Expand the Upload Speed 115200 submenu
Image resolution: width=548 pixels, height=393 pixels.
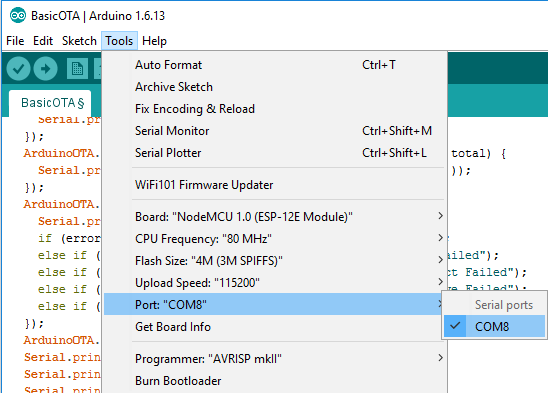pos(275,283)
